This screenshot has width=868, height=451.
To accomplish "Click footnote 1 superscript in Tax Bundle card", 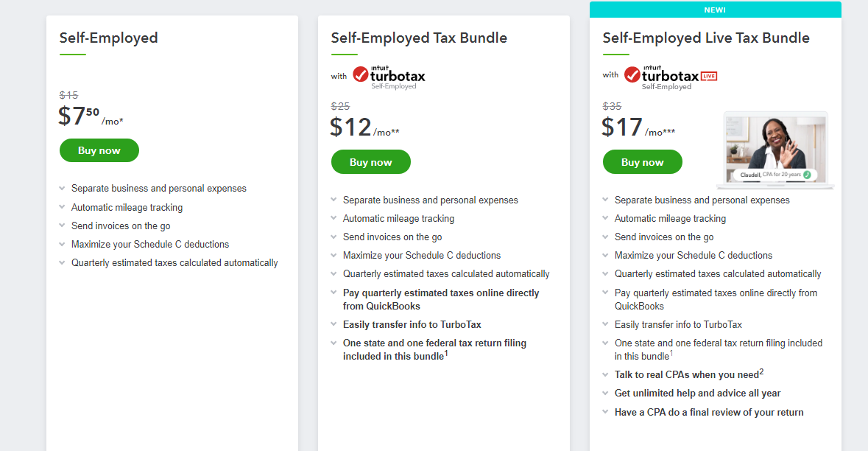I will (446, 353).
